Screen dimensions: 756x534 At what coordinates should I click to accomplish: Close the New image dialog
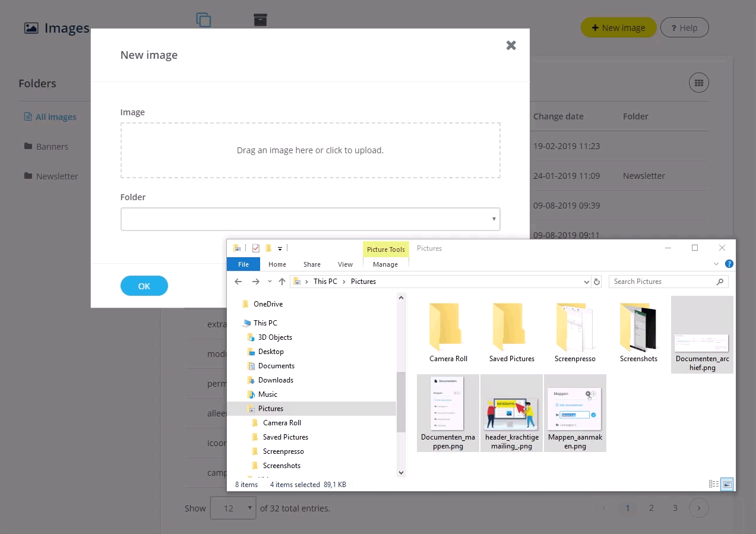(x=511, y=46)
